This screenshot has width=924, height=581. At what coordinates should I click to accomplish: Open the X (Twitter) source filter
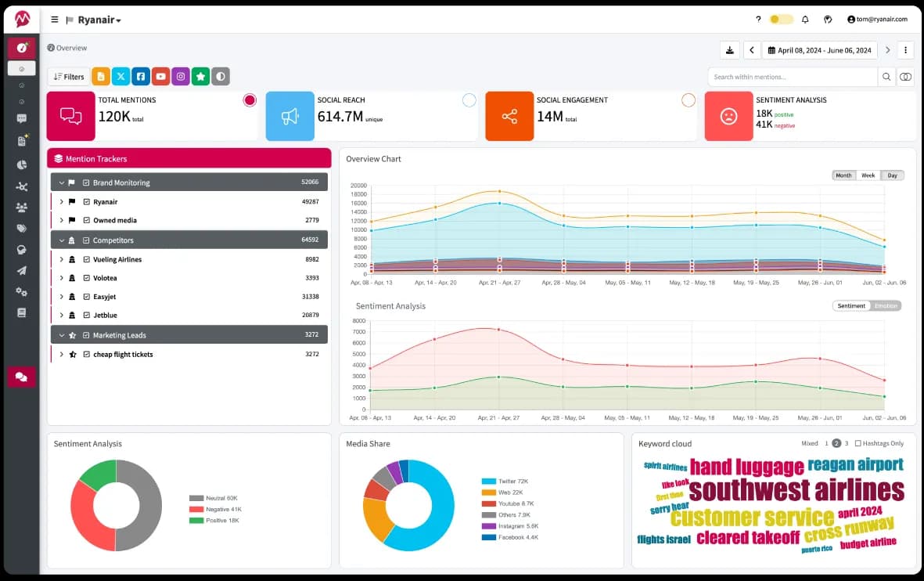(120, 76)
